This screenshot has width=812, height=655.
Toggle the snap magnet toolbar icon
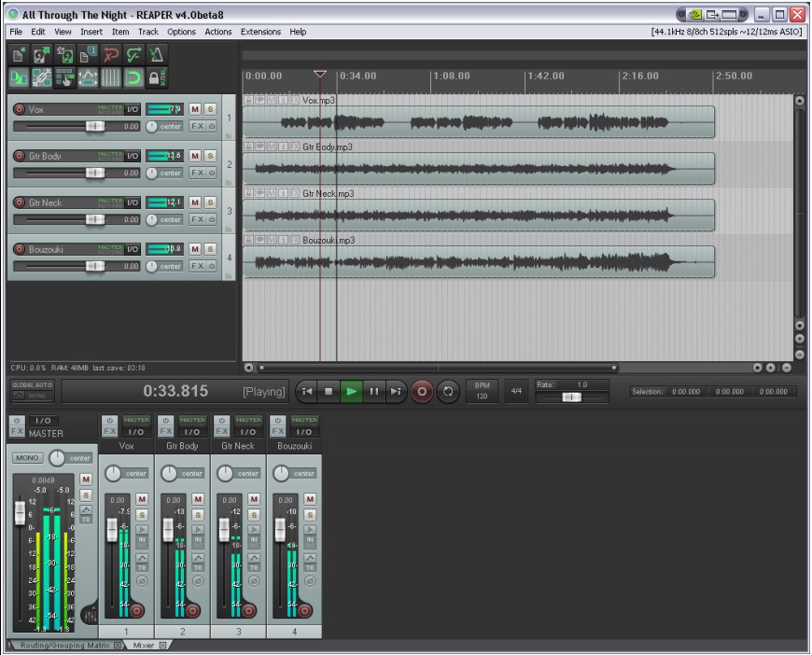133,77
